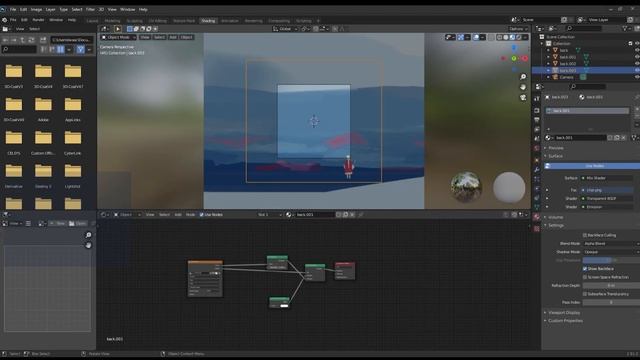Viewport: 640px width, 360px height.
Task: Open the Compositing workspace tab
Action: [279, 21]
